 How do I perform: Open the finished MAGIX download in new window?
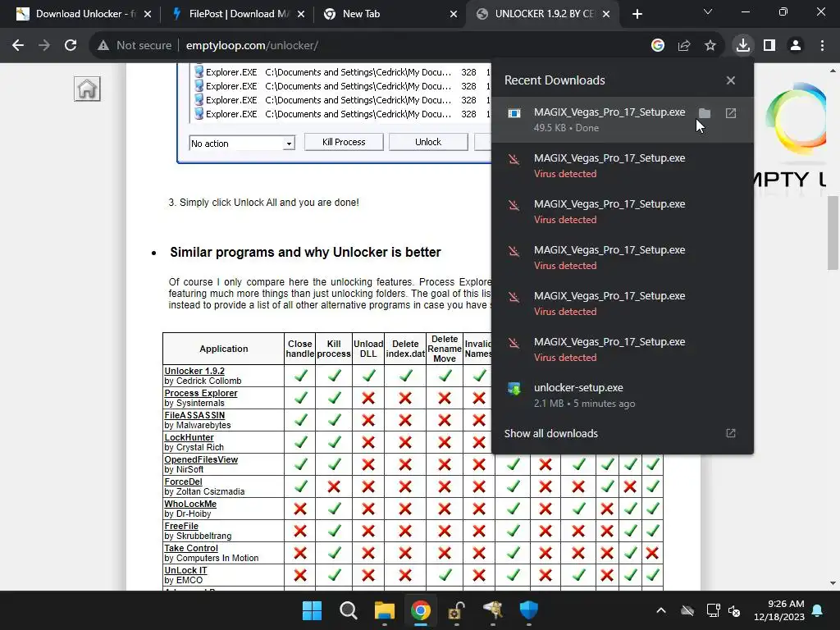[x=731, y=113]
